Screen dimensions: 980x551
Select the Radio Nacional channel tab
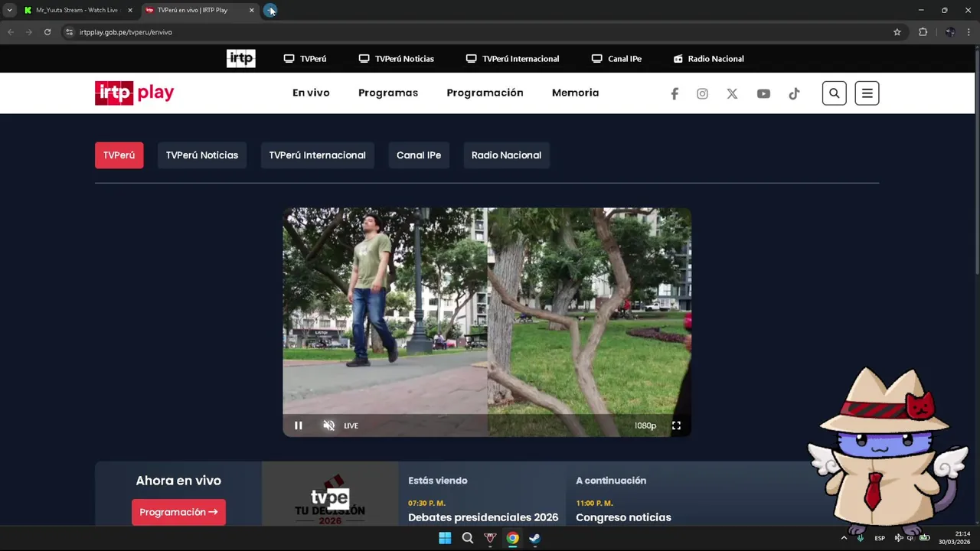tap(506, 155)
